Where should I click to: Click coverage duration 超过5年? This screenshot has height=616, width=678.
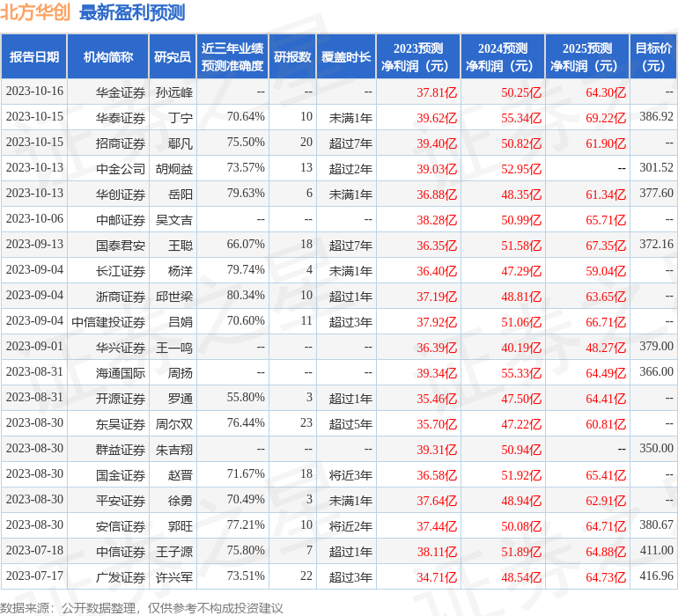coord(350,423)
